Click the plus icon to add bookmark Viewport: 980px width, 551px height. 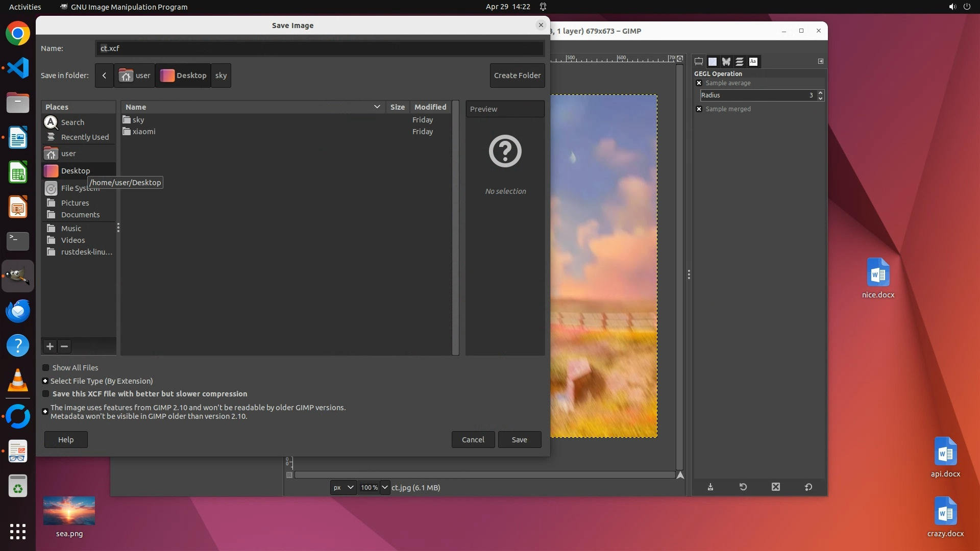point(50,346)
